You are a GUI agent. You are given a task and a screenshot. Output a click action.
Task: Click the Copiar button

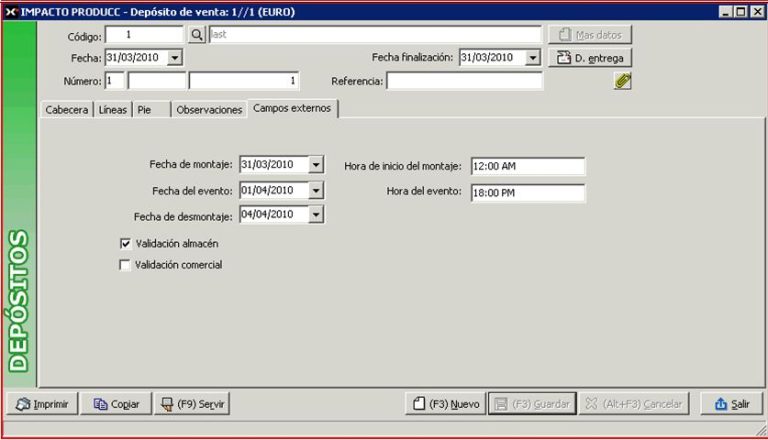click(116, 404)
